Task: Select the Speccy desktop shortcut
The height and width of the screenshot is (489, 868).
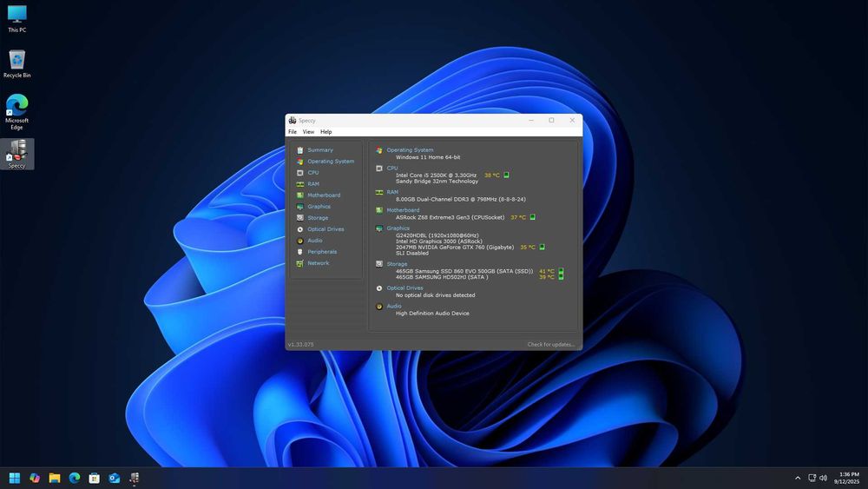Action: (16, 154)
